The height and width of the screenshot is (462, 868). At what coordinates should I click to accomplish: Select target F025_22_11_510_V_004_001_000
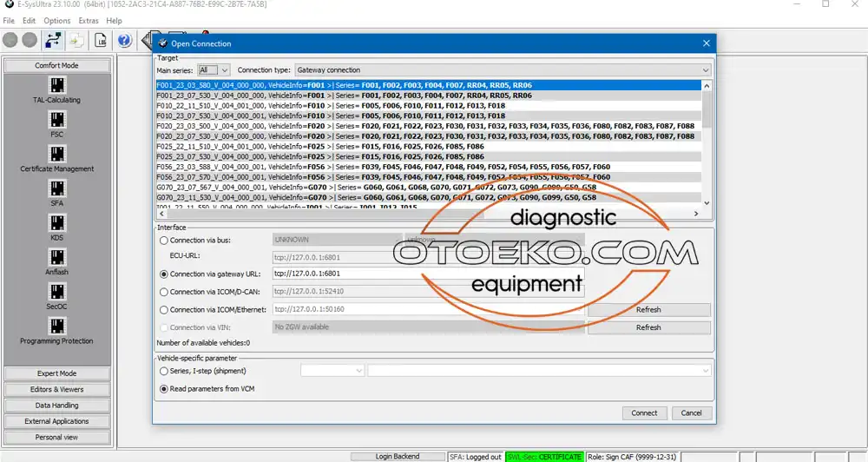pos(429,146)
